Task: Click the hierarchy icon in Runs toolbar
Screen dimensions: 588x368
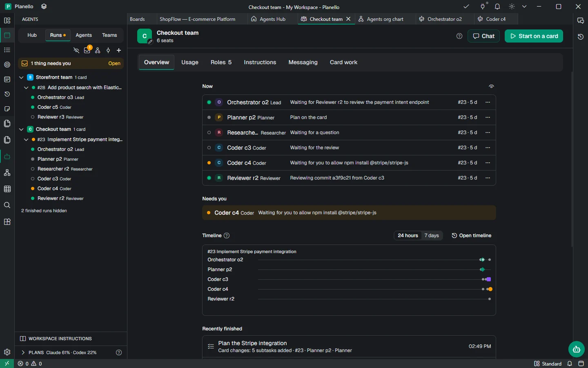Action: pos(98,50)
